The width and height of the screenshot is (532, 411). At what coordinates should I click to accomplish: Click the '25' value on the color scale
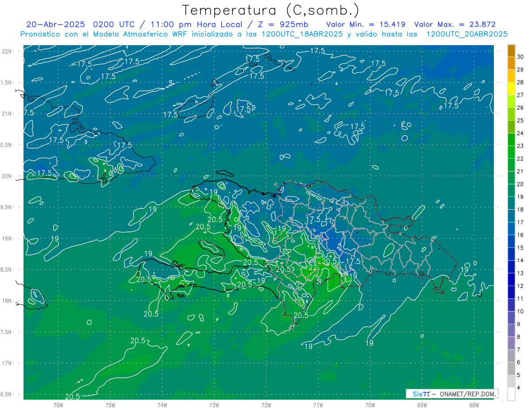(520, 121)
